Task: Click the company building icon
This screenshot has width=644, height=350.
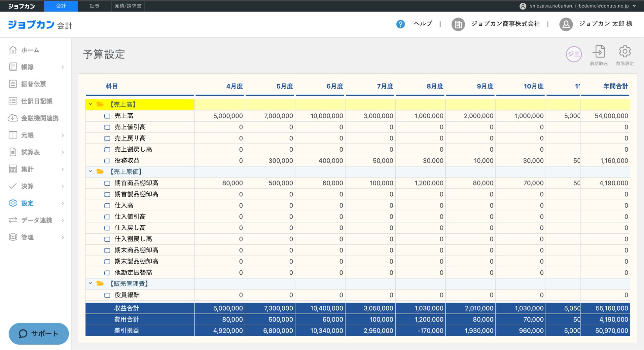Action: (x=458, y=24)
